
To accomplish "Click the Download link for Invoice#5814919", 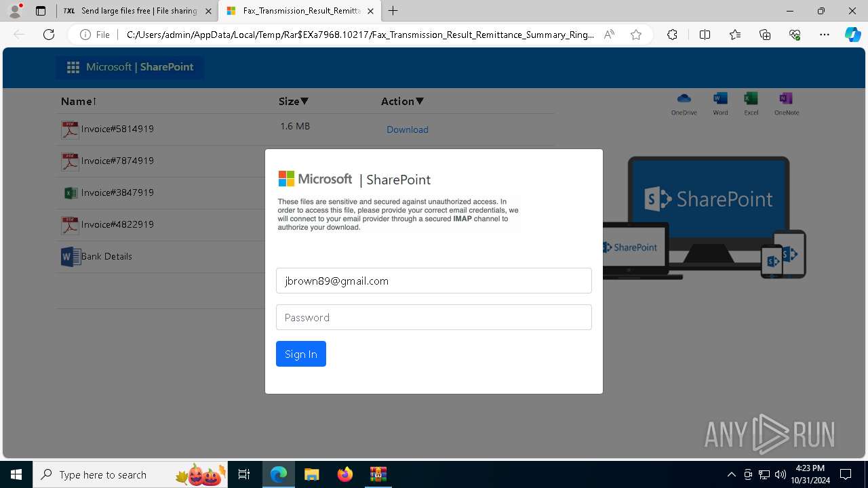I will click(x=408, y=129).
